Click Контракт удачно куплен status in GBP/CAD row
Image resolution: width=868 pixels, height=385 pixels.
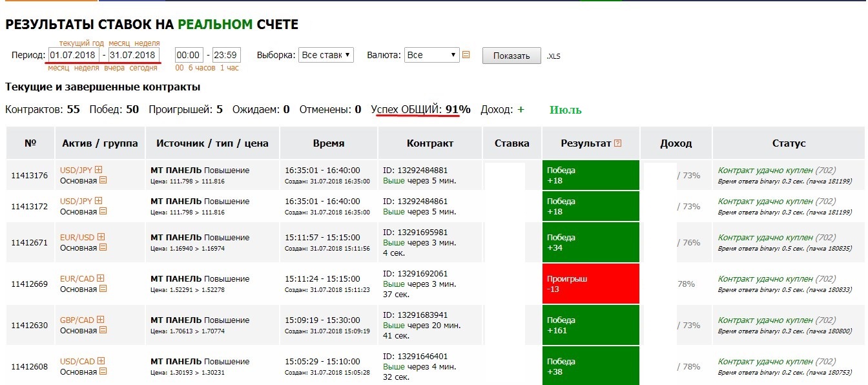tap(765, 320)
